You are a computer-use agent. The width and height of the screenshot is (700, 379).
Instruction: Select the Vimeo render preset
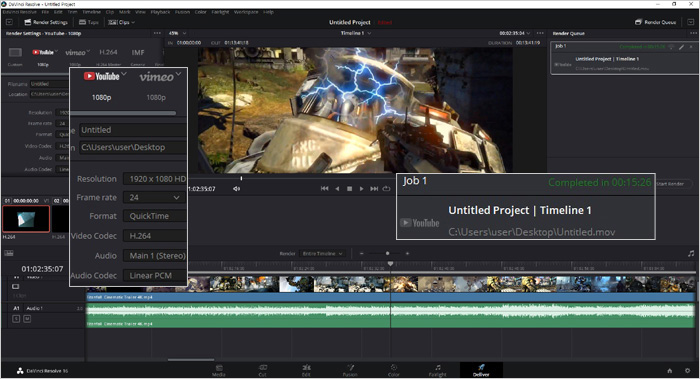click(x=77, y=52)
